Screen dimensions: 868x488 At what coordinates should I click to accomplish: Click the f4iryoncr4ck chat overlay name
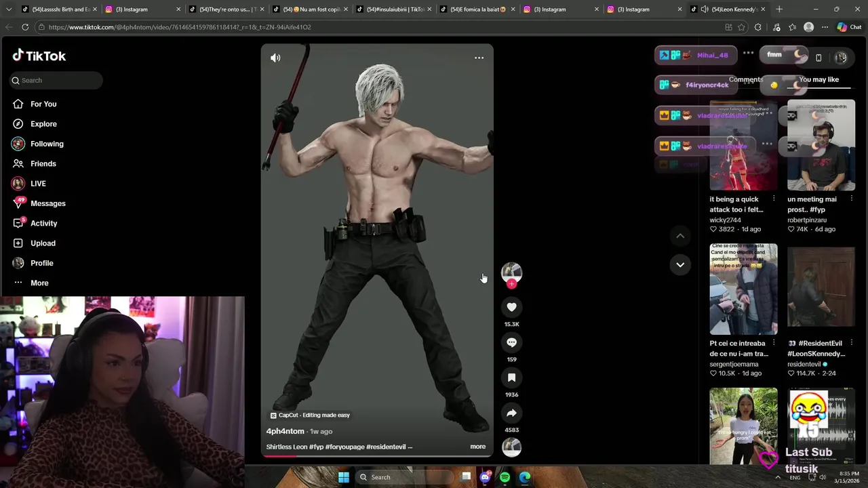click(x=707, y=85)
